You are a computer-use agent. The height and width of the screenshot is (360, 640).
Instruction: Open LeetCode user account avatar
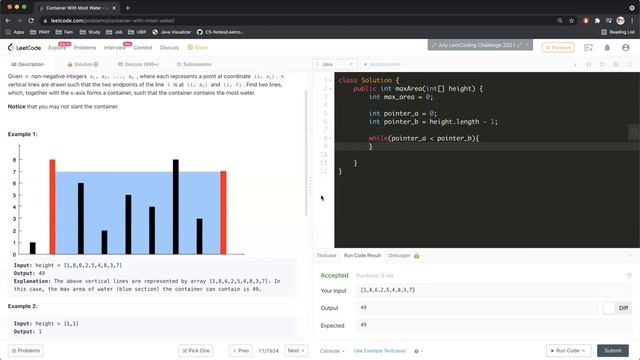pos(625,48)
